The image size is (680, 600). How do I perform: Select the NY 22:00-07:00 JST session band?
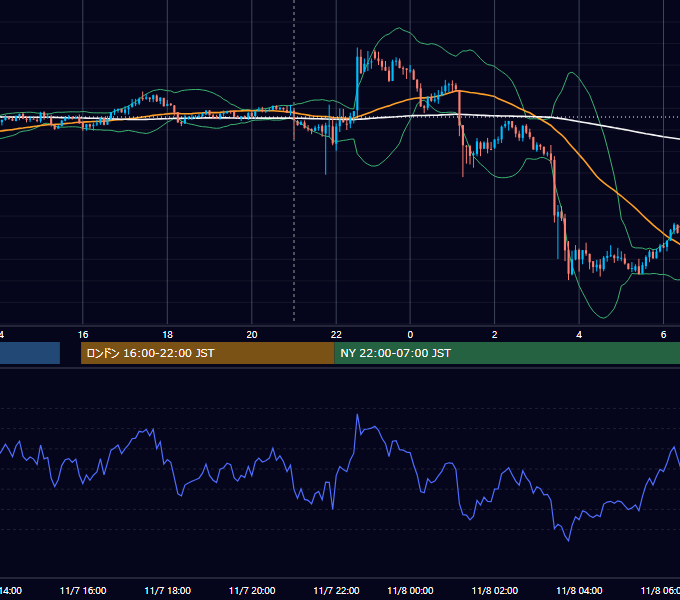[x=507, y=353]
